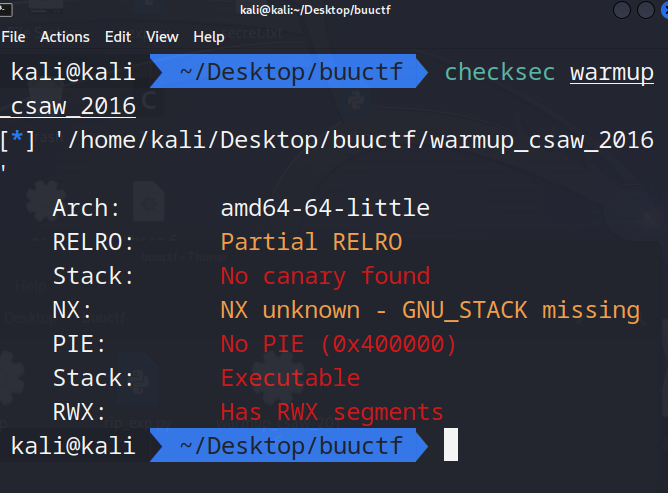Click the [*] marker before file path

(18, 140)
